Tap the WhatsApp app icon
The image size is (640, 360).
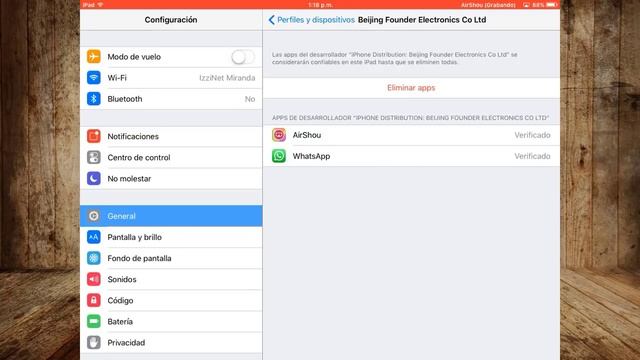(279, 156)
